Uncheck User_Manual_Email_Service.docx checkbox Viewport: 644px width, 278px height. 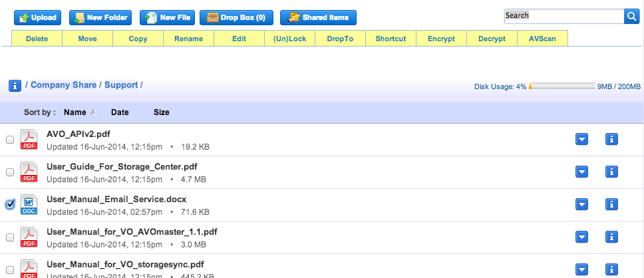click(x=9, y=205)
